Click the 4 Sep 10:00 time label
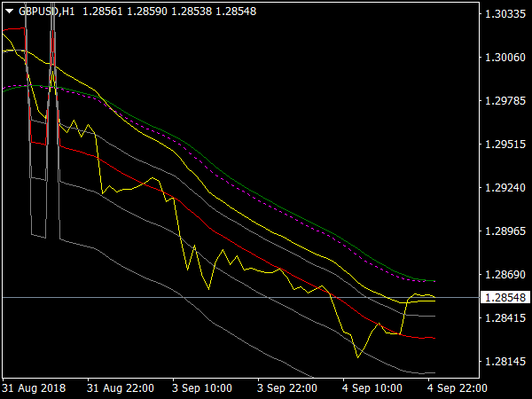This screenshot has width=532, height=399. click(x=372, y=387)
